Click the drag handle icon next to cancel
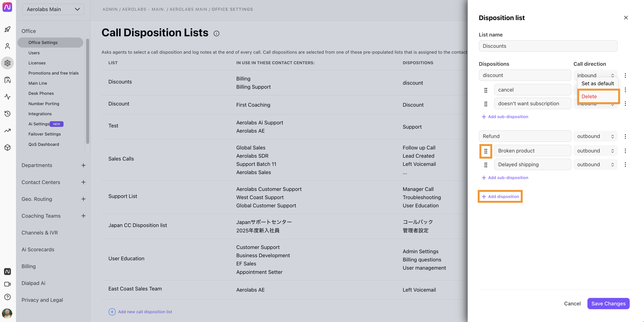Image resolution: width=644 pixels, height=322 pixels. pos(486,90)
